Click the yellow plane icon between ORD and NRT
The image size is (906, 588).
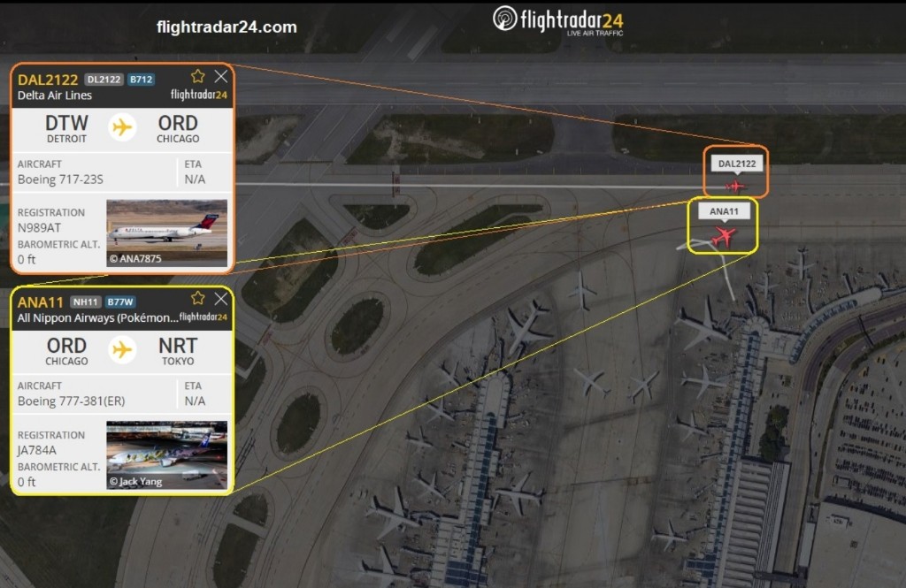pyautogui.click(x=122, y=349)
